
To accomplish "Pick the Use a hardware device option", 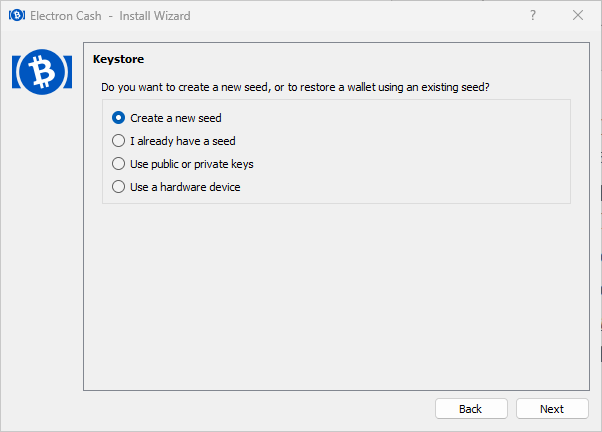I will pos(176,187).
